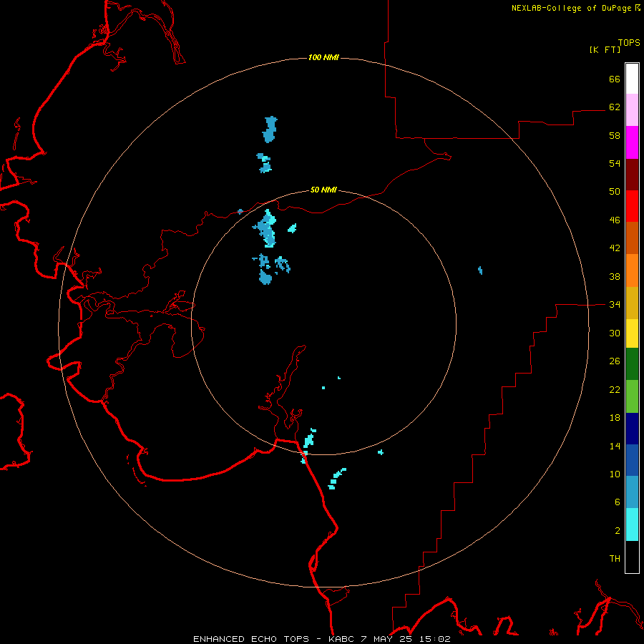Viewport: 644px width, 644px height.
Task: Click the dark green swatch near 26
Action: pyautogui.click(x=632, y=364)
